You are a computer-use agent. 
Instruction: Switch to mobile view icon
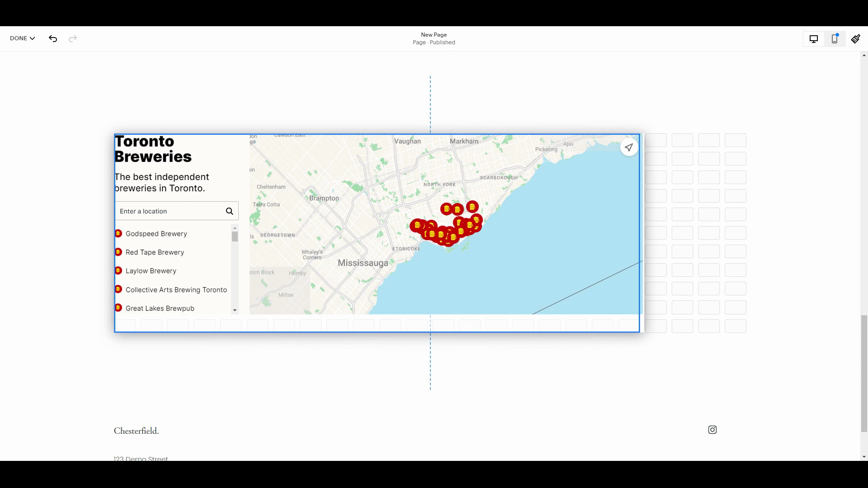tap(835, 39)
